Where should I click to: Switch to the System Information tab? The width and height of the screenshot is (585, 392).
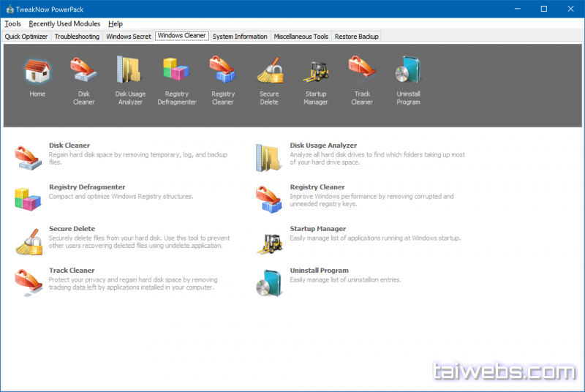pos(240,37)
